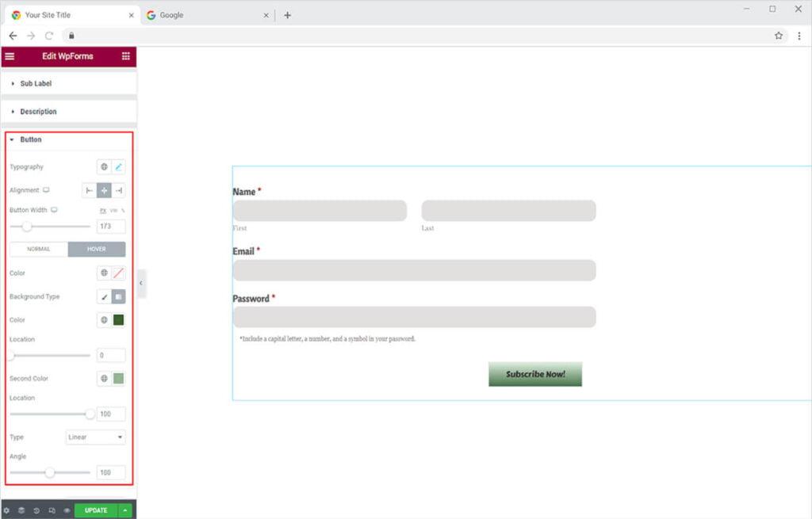The width and height of the screenshot is (812, 519).
Task: Click the Typography edit pencil icon
Action: [x=118, y=167]
